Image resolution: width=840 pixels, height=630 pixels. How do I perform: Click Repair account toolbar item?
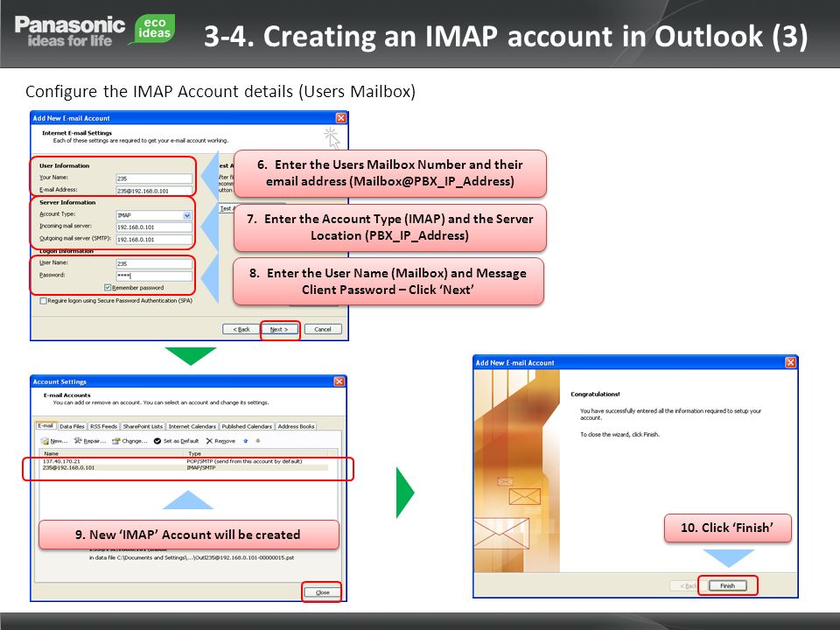90,441
